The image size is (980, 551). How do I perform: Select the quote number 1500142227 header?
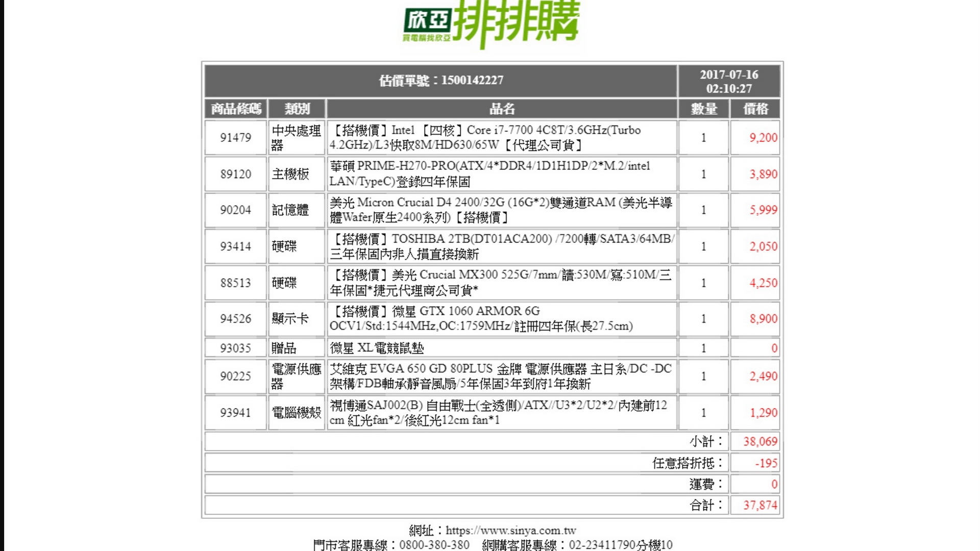point(441,81)
